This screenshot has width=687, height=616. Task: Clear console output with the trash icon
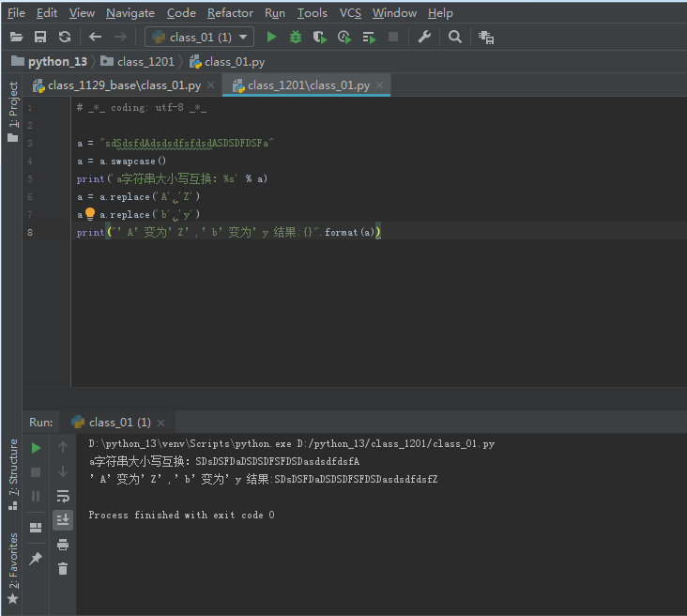click(x=63, y=568)
